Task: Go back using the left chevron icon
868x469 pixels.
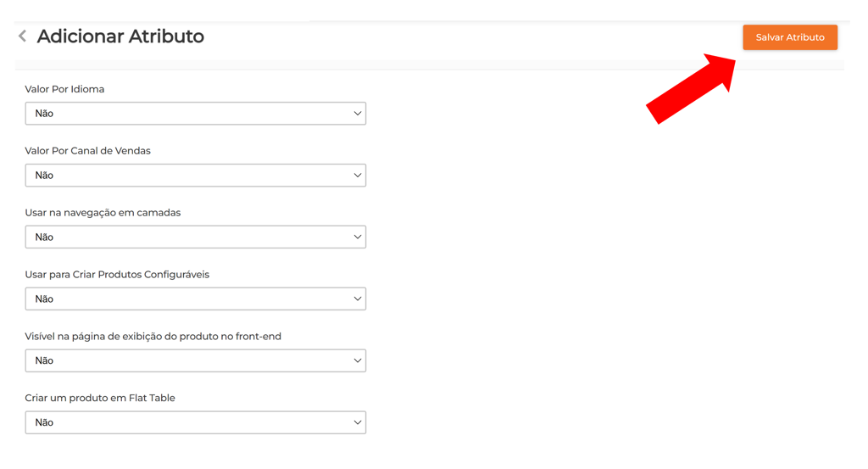Action: point(22,36)
